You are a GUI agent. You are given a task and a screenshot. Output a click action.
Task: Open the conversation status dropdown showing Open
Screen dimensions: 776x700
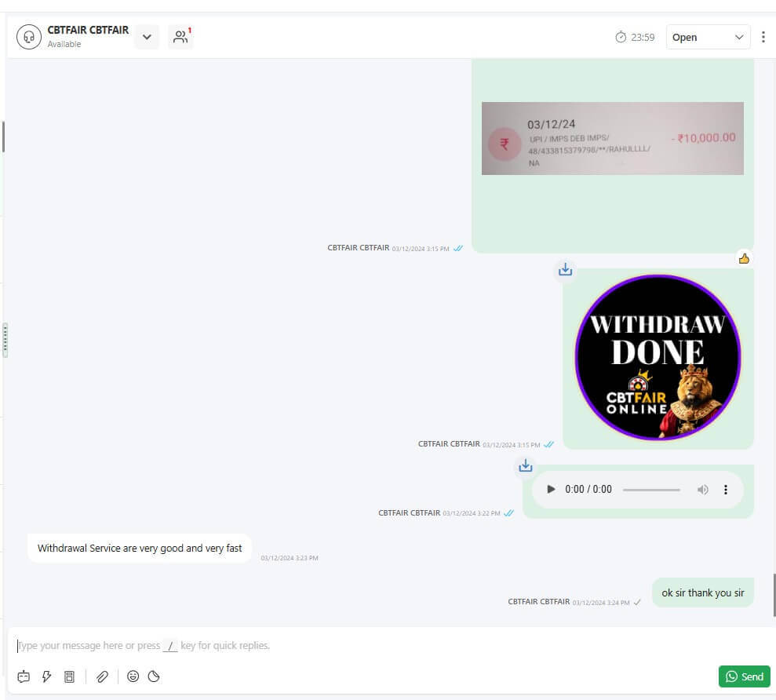click(x=708, y=37)
